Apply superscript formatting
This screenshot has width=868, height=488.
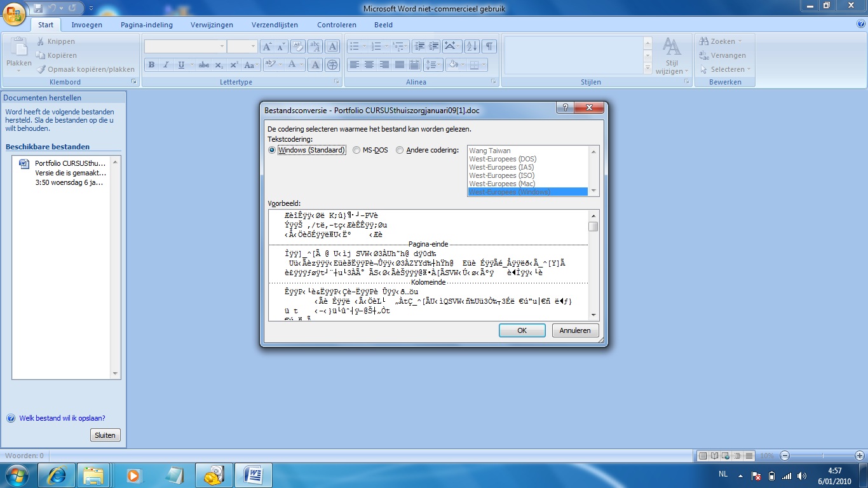click(x=234, y=65)
